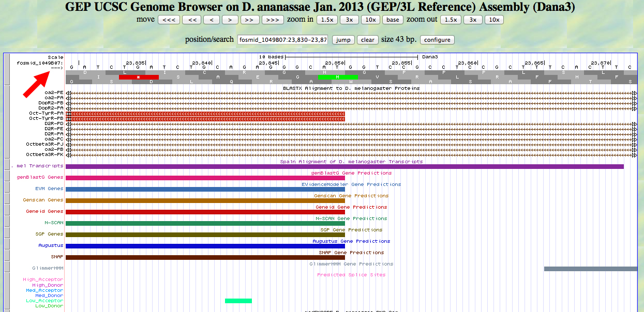Zoom in by 1.5x

pyautogui.click(x=326, y=20)
